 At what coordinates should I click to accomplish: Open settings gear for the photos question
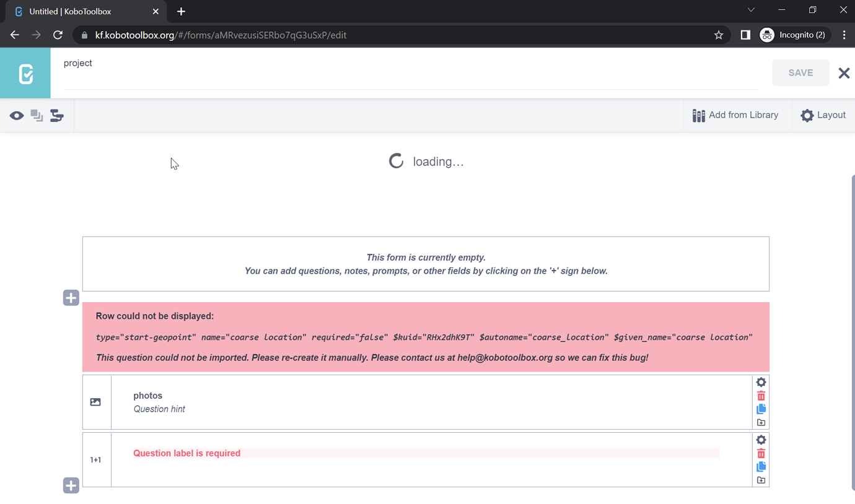click(x=761, y=382)
